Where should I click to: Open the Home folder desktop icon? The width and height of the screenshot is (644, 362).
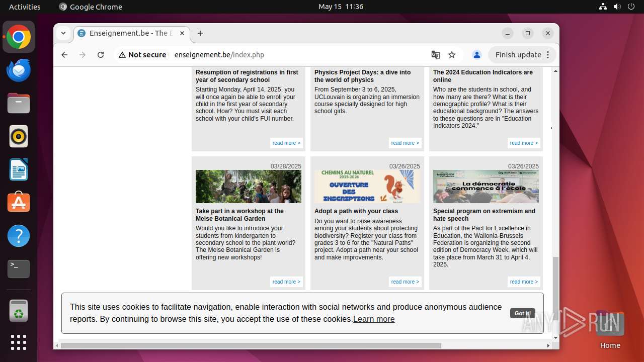click(610, 329)
